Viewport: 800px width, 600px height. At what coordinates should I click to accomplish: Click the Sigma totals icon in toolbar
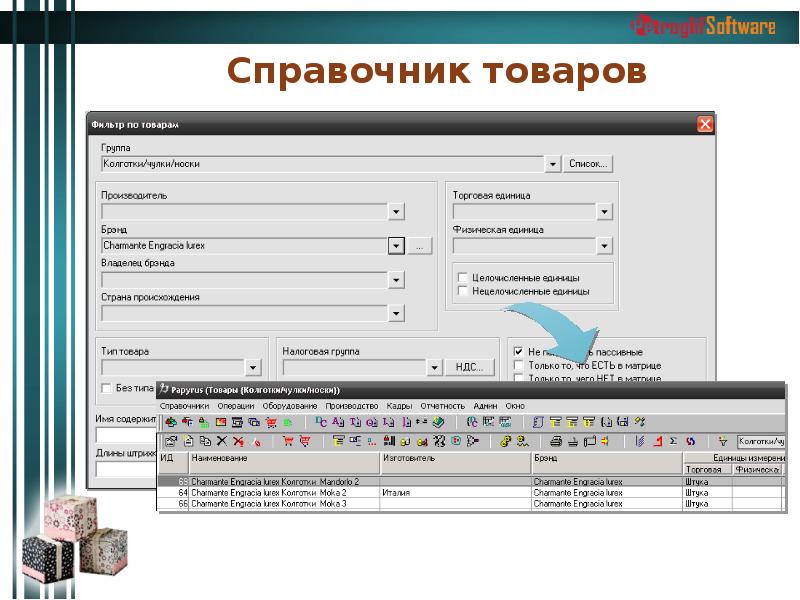pyautogui.click(x=673, y=440)
